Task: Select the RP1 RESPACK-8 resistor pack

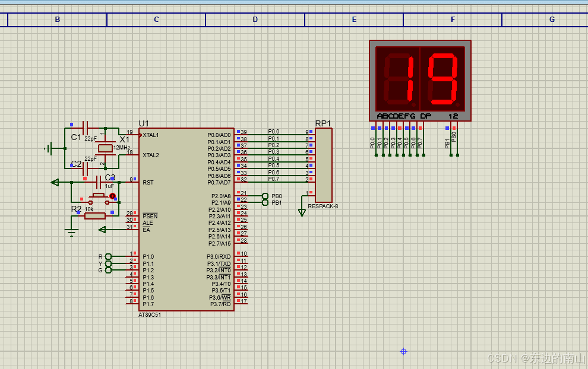Action: pos(323,165)
